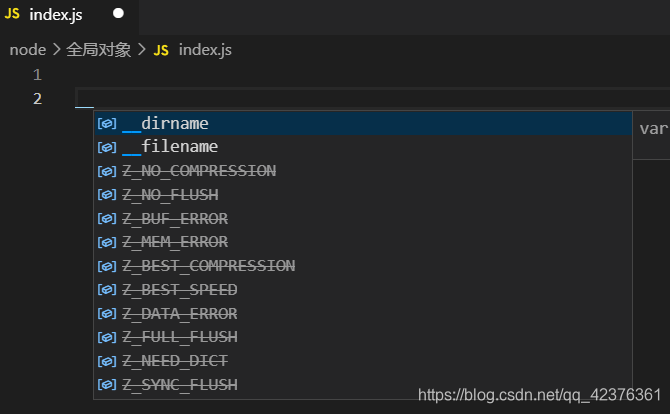The image size is (670, 414).
Task: Click the variable icon beside Z_NEED_DICT
Action: [x=107, y=361]
